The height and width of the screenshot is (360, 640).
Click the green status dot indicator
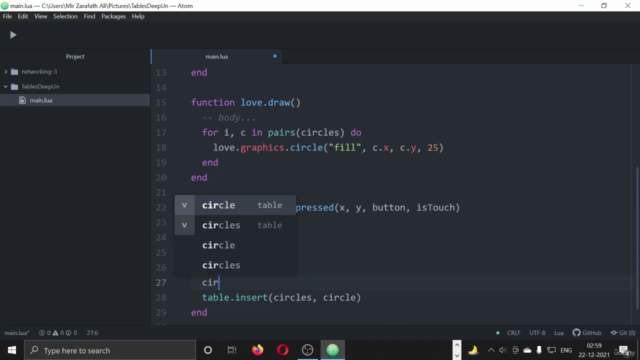tap(498, 333)
